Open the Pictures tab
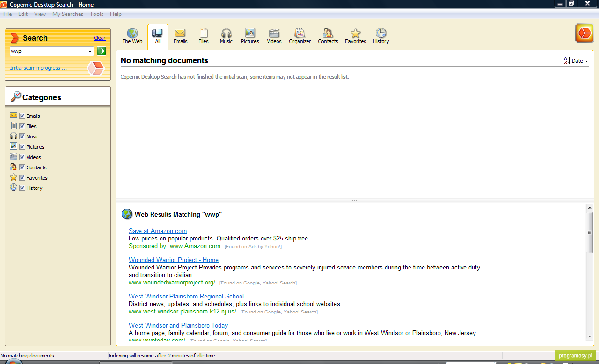This screenshot has width=599, height=364. pyautogui.click(x=250, y=36)
